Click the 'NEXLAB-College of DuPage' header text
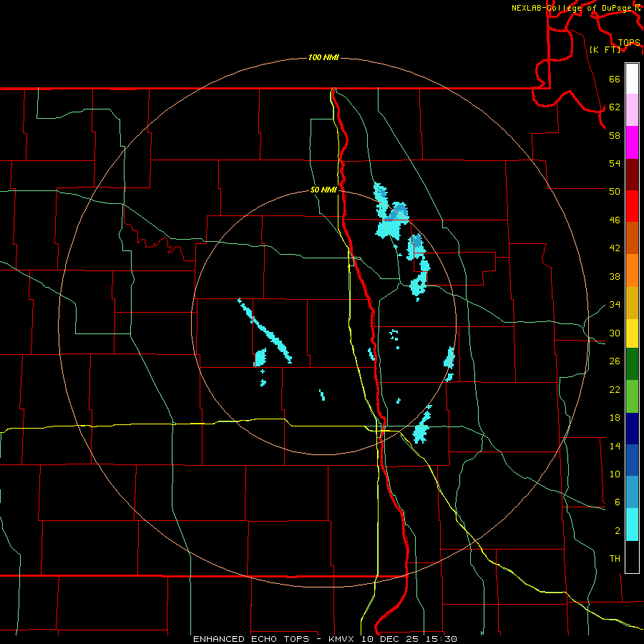This screenshot has width=644, height=644. (x=572, y=8)
